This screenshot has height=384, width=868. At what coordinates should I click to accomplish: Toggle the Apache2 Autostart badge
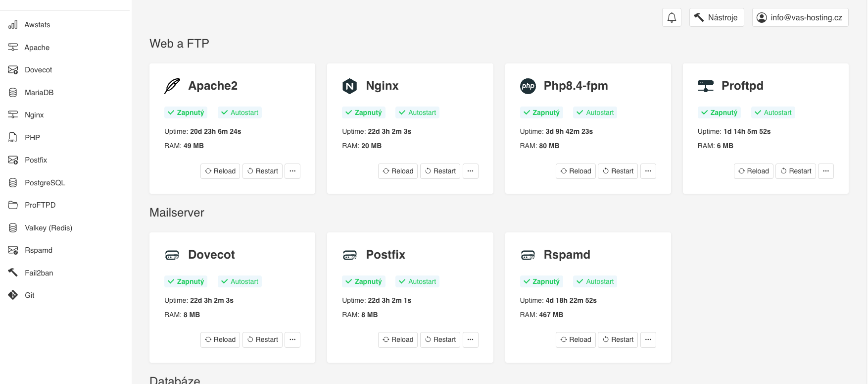point(240,112)
